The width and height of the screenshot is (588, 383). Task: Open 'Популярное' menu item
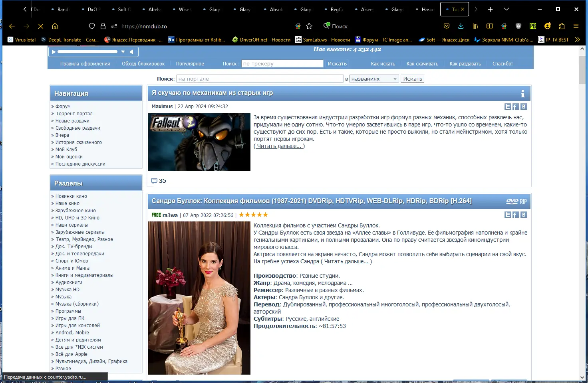[190, 64]
